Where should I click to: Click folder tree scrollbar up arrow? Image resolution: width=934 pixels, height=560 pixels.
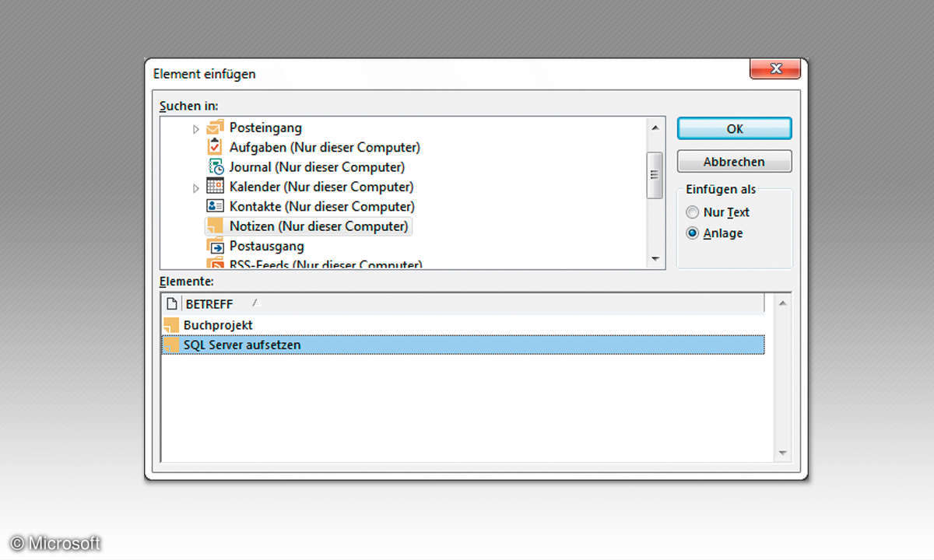click(655, 127)
